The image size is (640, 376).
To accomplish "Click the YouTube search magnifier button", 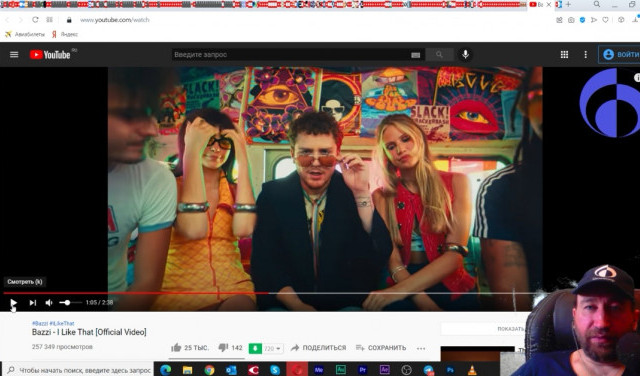I will point(439,55).
